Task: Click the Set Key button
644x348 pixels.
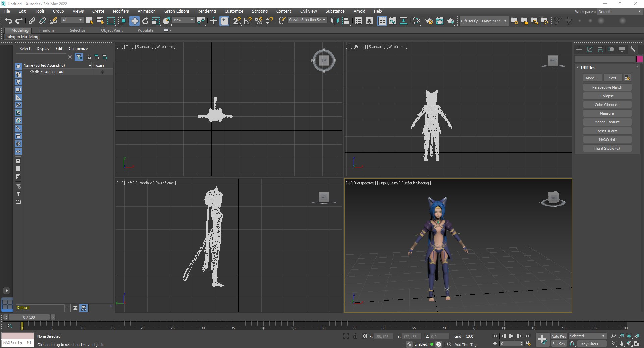Action: (559, 344)
